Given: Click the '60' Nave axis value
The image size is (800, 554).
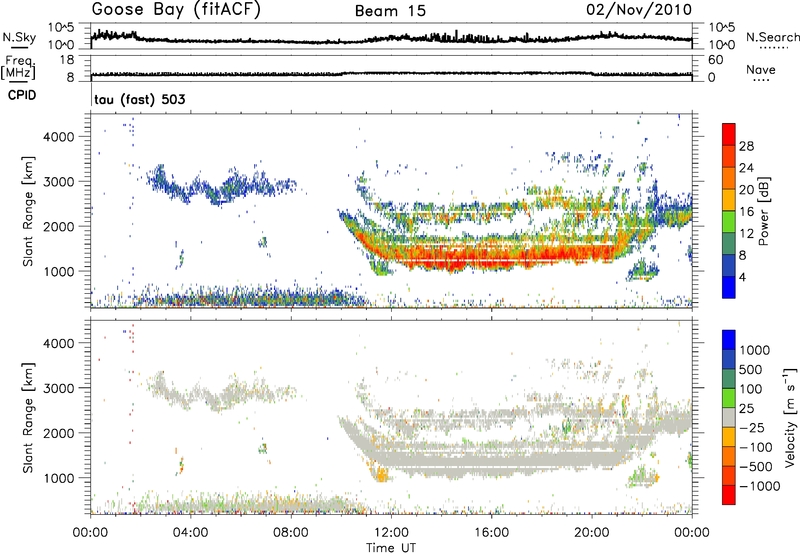Looking at the screenshot, I should (x=716, y=60).
